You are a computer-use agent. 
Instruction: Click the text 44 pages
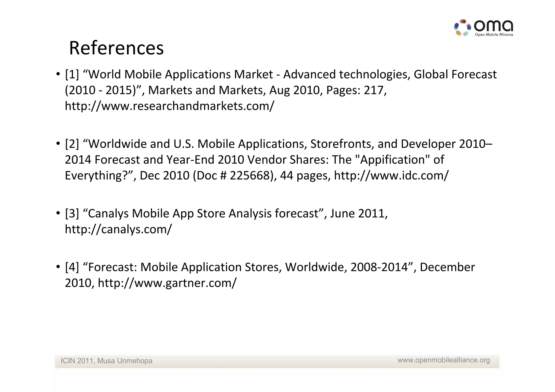(x=304, y=176)
